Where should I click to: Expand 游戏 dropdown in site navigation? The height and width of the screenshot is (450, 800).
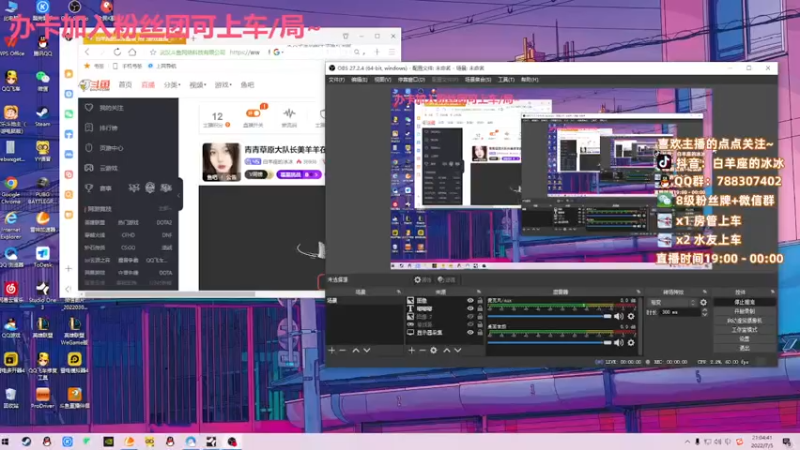[223, 85]
